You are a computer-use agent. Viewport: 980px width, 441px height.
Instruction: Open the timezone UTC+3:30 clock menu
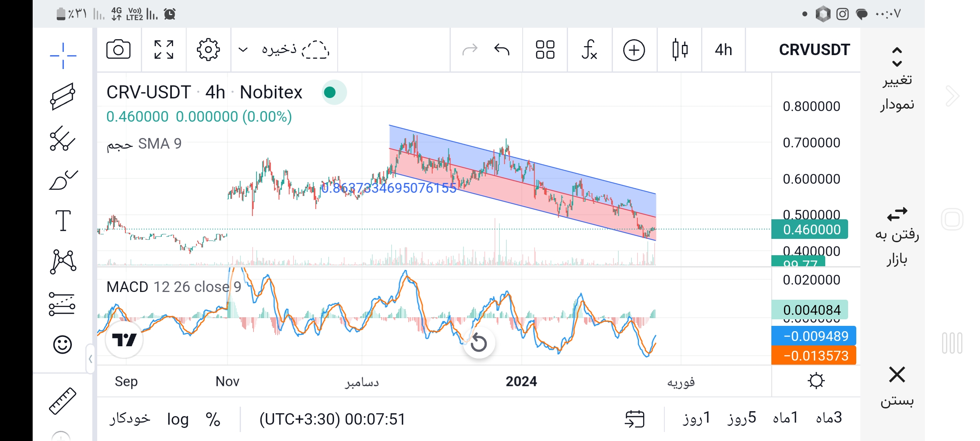332,419
